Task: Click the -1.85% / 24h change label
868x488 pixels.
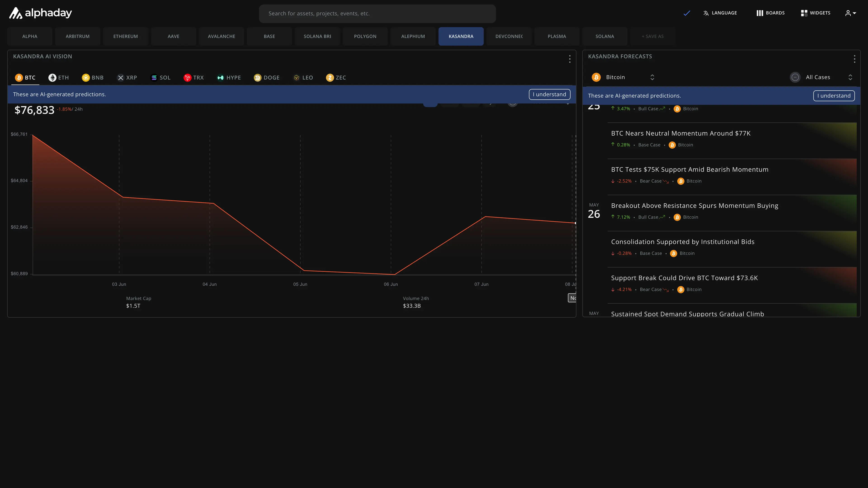Action: pyautogui.click(x=69, y=109)
